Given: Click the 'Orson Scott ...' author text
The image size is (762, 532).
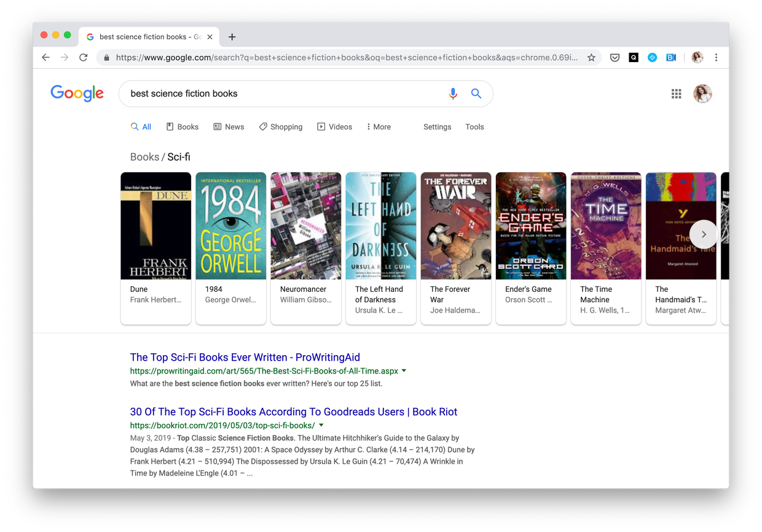Looking at the screenshot, I should coord(528,300).
